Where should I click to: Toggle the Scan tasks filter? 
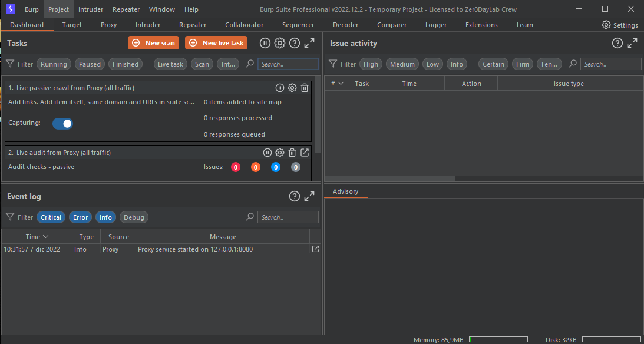tap(202, 64)
